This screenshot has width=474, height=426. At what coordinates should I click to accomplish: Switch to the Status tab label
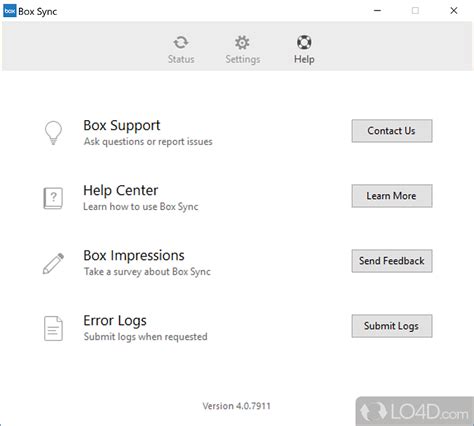tap(181, 59)
